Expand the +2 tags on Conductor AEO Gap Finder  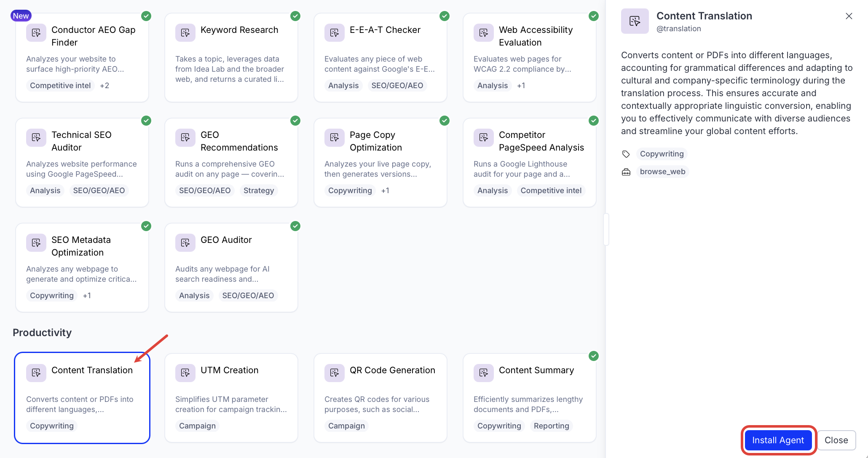tap(104, 86)
